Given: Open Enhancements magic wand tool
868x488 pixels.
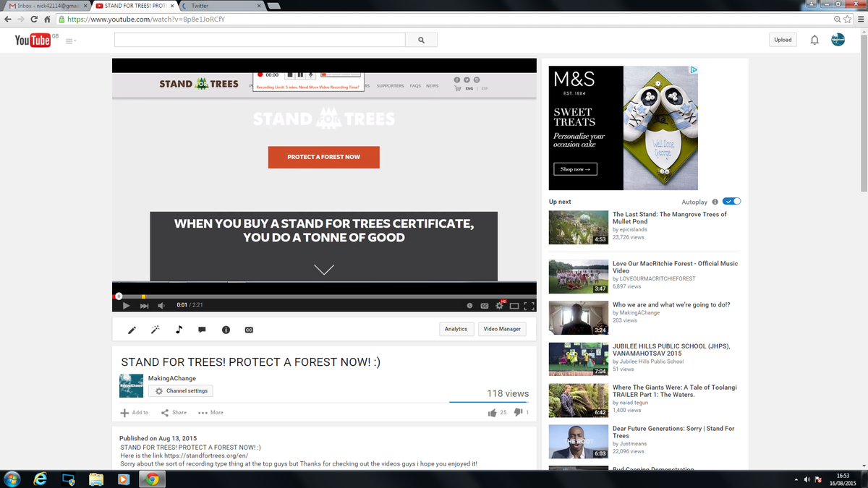Looking at the screenshot, I should pos(155,330).
